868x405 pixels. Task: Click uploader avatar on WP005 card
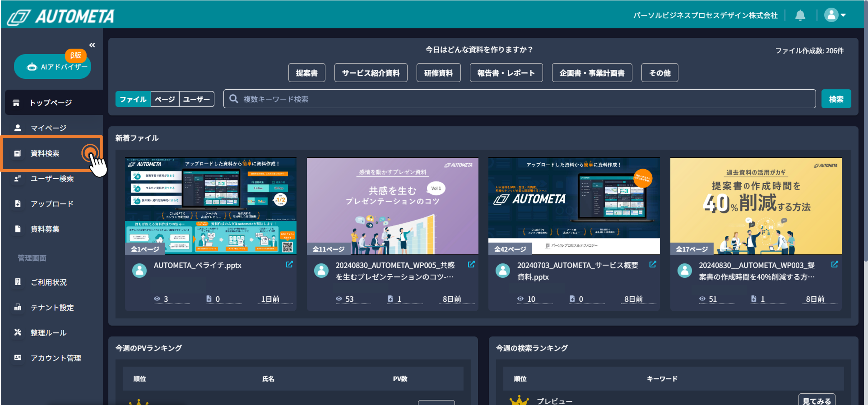[x=321, y=271]
